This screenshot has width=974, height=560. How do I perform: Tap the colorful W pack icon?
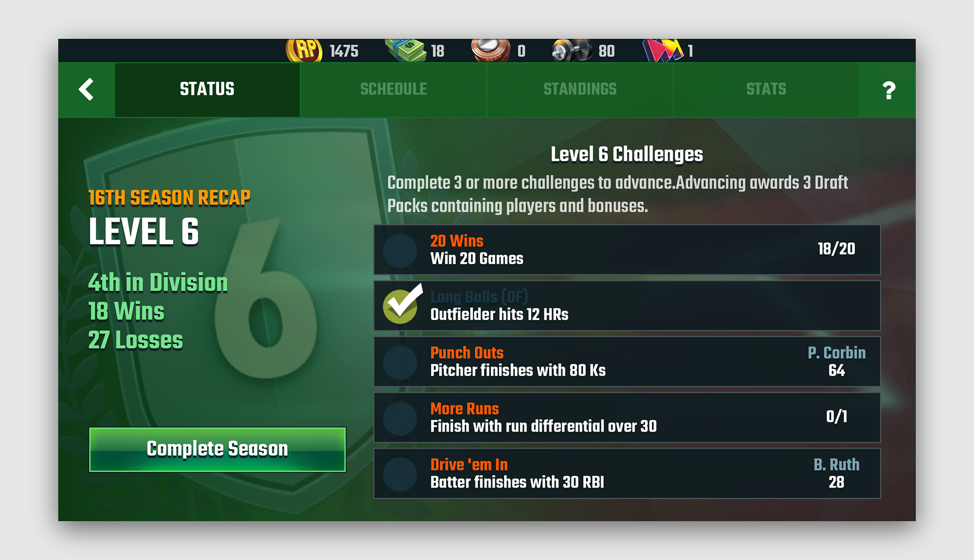coord(663,51)
